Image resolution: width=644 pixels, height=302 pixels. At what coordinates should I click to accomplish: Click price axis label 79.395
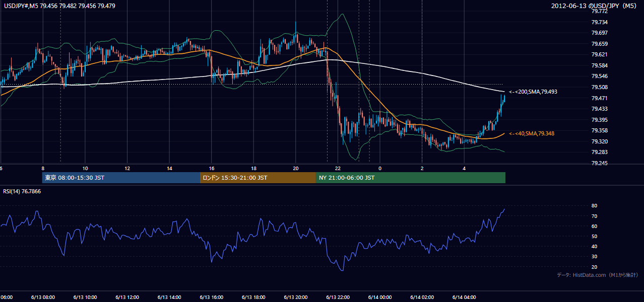[x=599, y=120]
